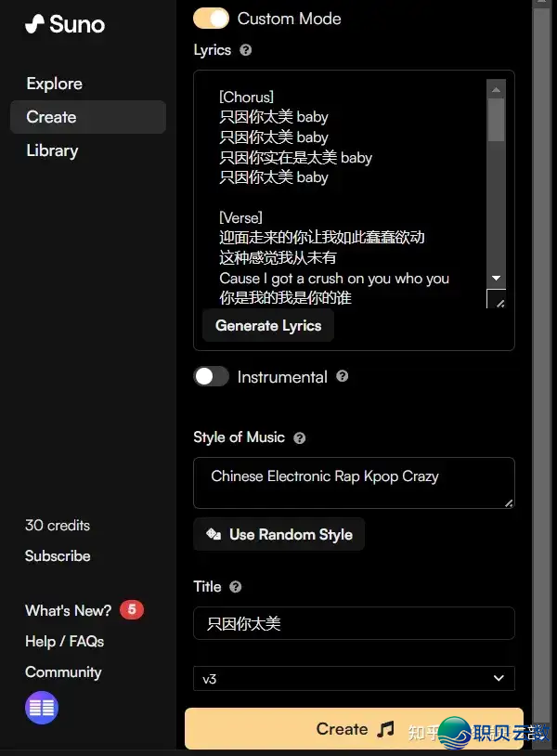
Task: Open the purple user avatar icon
Action: pos(42,708)
